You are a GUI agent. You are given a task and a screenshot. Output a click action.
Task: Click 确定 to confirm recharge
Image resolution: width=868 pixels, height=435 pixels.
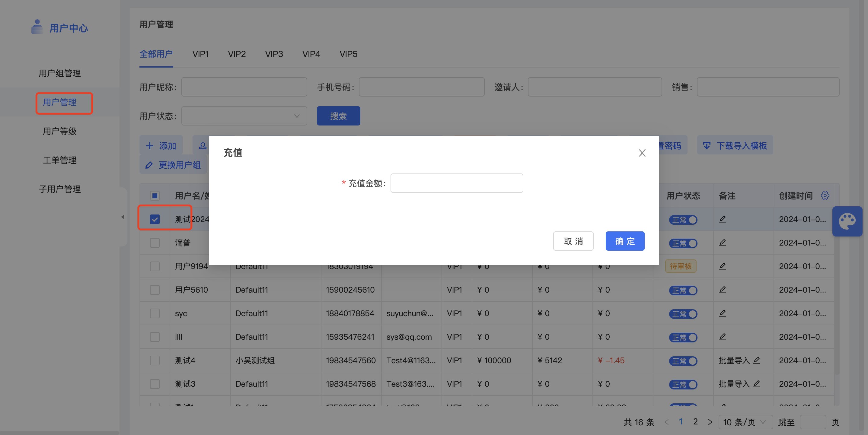[625, 241]
